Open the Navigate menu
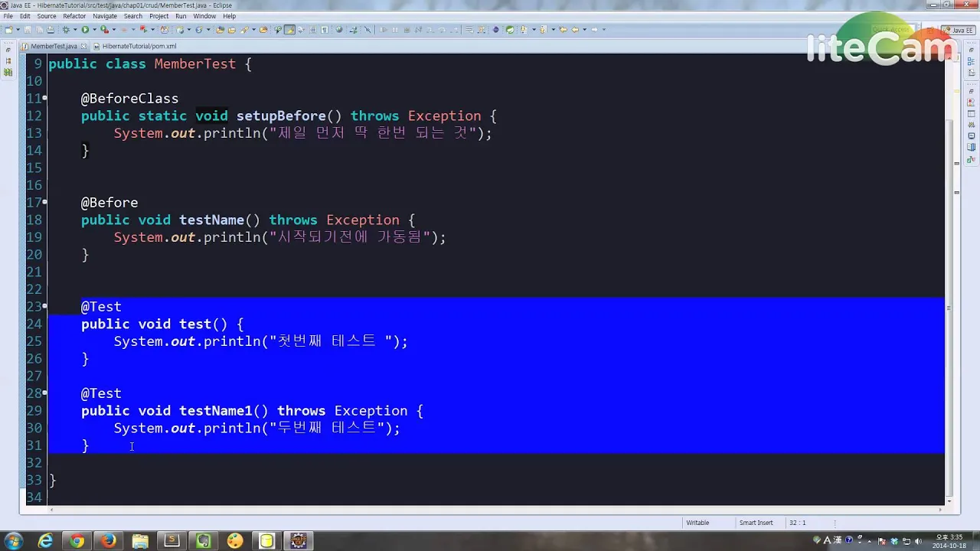Image resolution: width=980 pixels, height=551 pixels. (105, 16)
